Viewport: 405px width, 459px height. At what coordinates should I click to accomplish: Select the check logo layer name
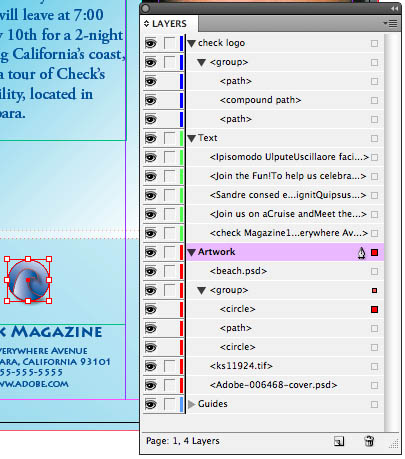tap(221, 43)
